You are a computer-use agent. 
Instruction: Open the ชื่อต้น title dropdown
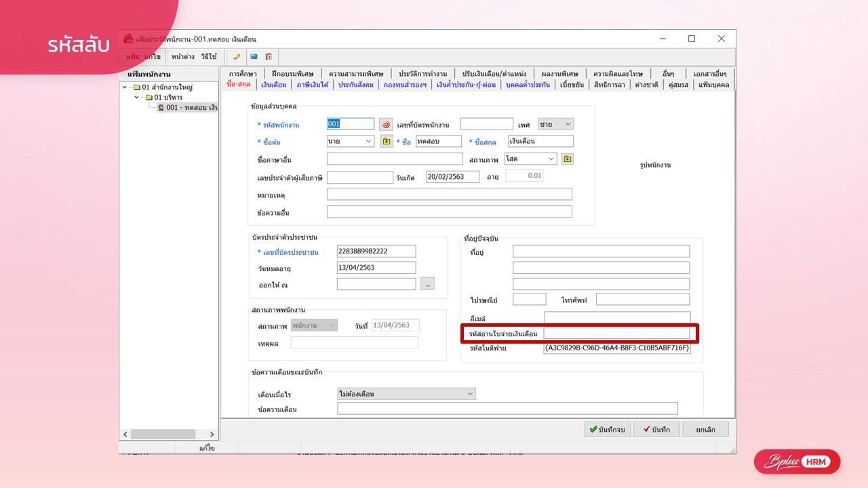pyautogui.click(x=368, y=141)
